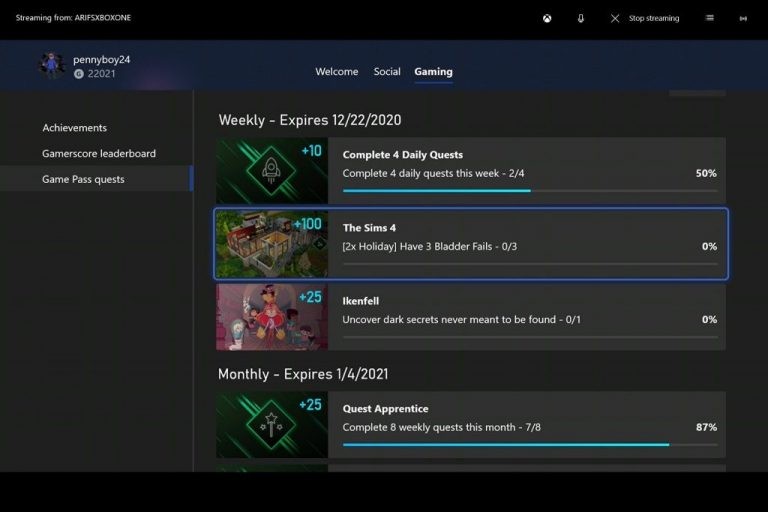Click the +100 reward on the Sims 4 card

[308, 224]
